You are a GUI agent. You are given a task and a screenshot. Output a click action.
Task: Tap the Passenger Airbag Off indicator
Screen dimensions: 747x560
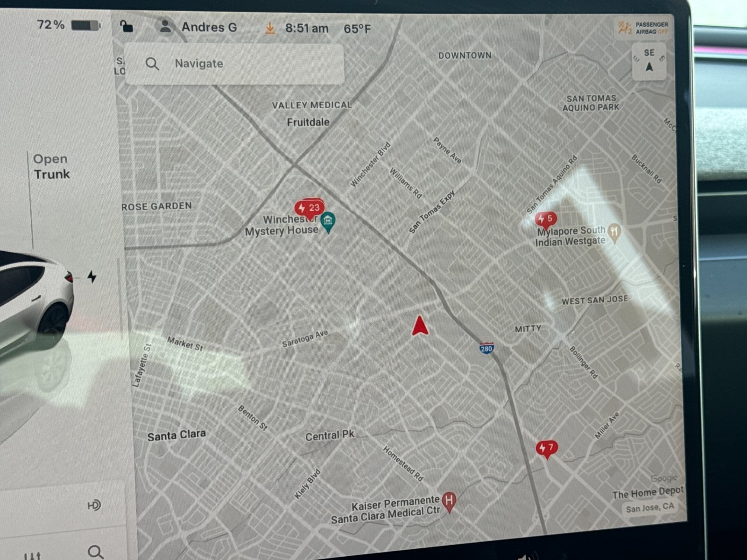[x=643, y=28]
